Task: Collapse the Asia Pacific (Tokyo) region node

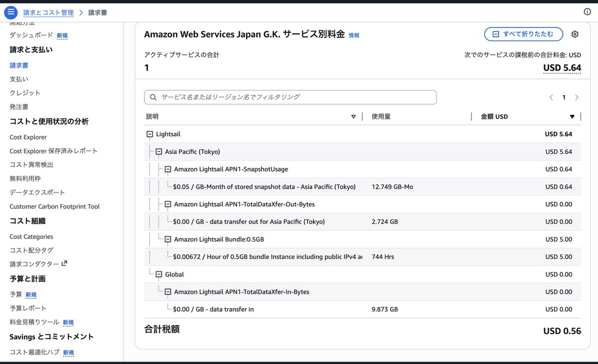Action: [x=159, y=151]
